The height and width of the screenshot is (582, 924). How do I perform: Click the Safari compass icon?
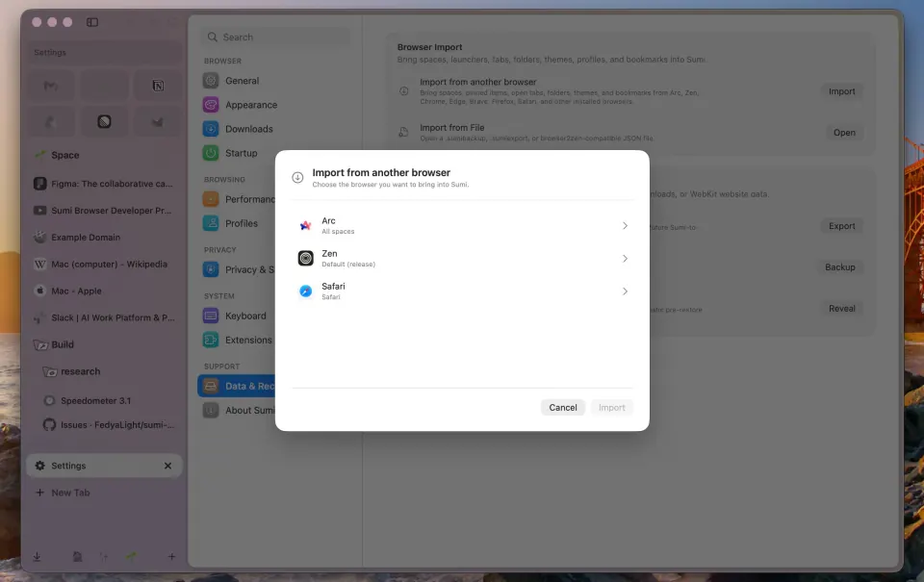[x=305, y=291]
